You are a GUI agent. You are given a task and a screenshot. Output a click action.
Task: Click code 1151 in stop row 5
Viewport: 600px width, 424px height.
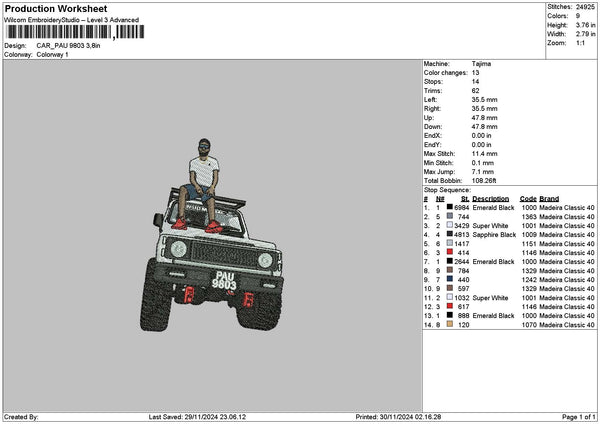529,244
